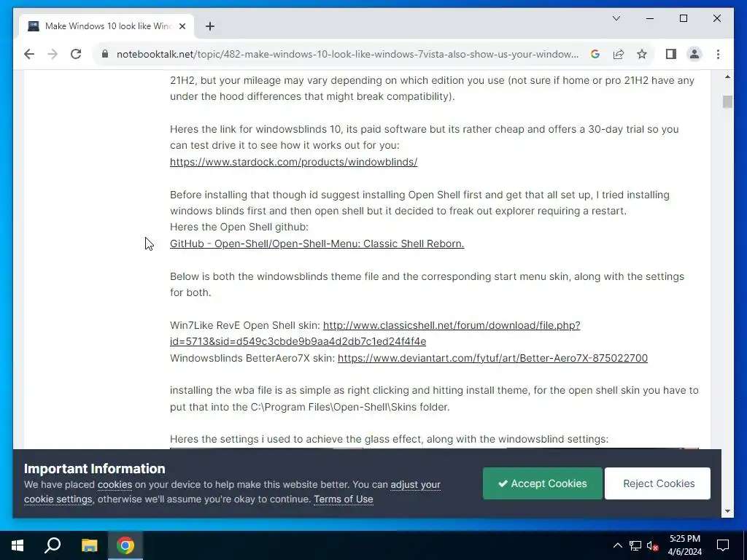Click the scrollbar down arrow
The image size is (747, 560).
[727, 511]
